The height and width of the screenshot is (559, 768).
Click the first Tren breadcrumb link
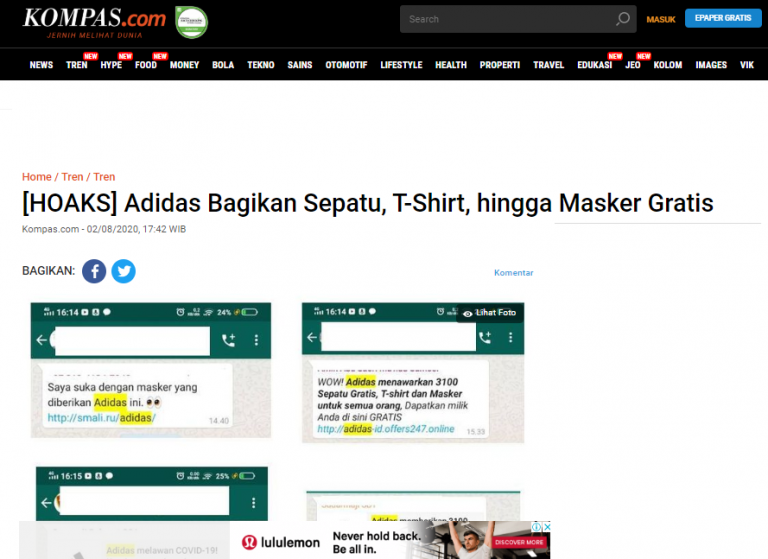pos(72,177)
